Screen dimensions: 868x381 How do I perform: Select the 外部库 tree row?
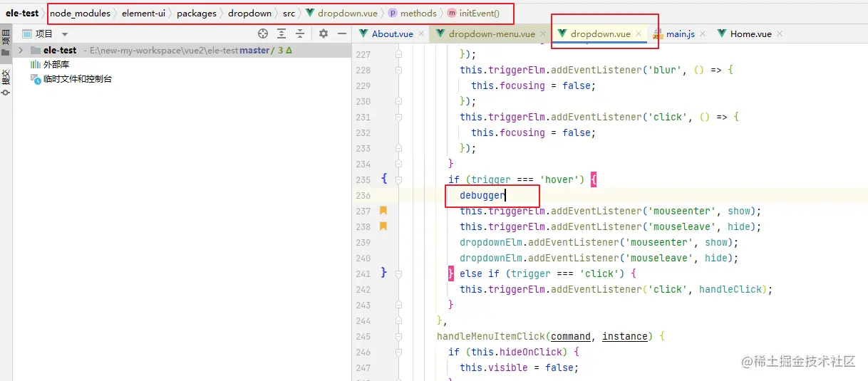pyautogui.click(x=182, y=65)
